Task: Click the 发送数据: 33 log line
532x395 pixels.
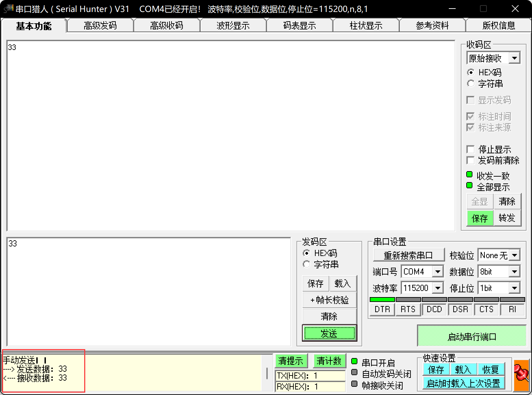Action: (35, 369)
